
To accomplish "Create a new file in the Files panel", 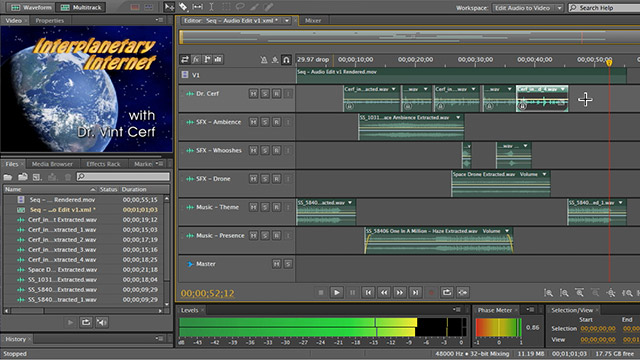I will tap(37, 177).
